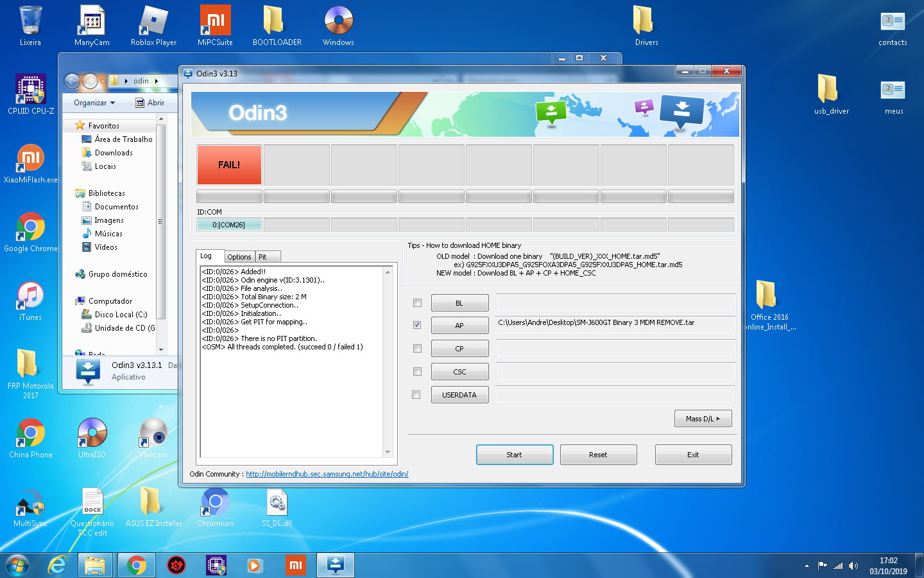This screenshot has width=924, height=578.
Task: Open the Odin Community samsung link
Action: click(x=327, y=474)
